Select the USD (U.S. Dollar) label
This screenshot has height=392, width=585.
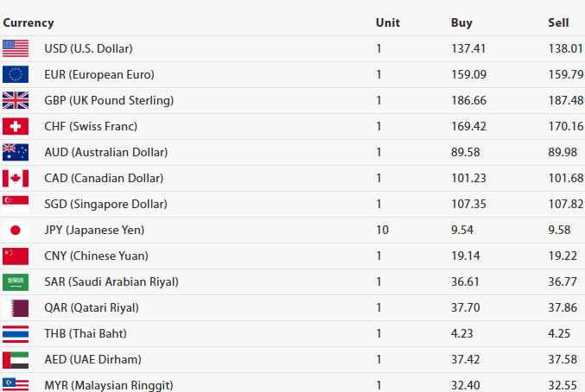click(x=88, y=48)
